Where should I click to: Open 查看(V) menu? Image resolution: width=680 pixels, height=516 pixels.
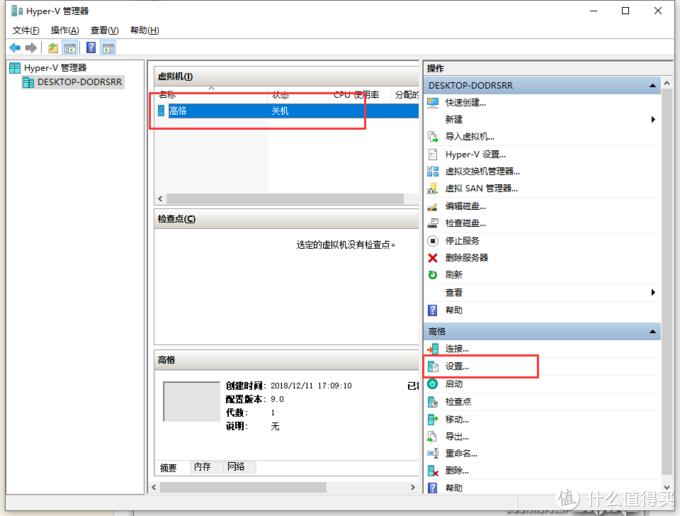pos(105,30)
